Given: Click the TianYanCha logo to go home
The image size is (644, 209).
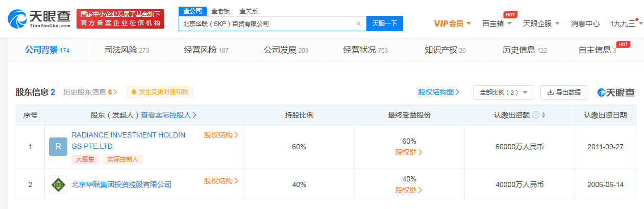Looking at the screenshot, I should (x=39, y=19).
